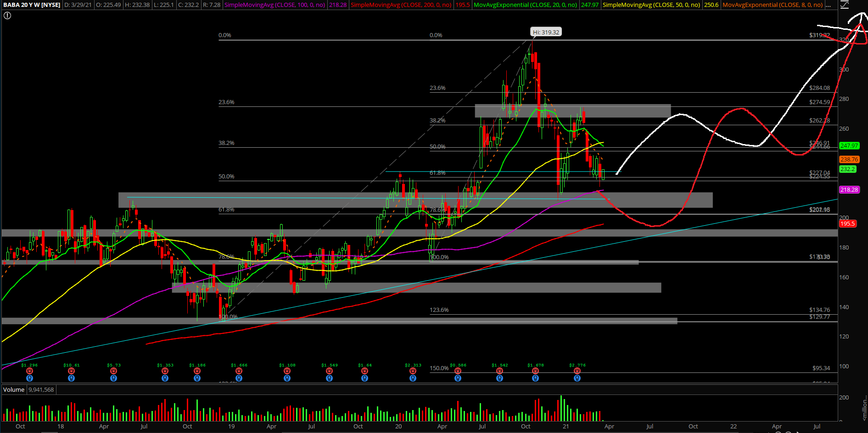Click the 123.6% Fibonacci level label
The image size is (868, 433).
tap(439, 310)
